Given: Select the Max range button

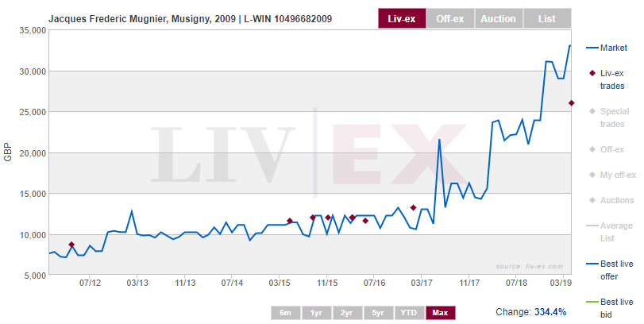Looking at the screenshot, I should (x=440, y=313).
